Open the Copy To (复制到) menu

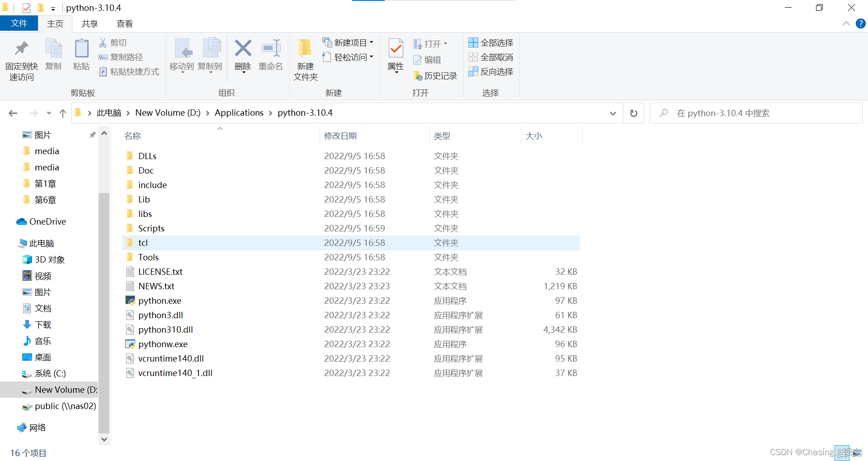(210, 55)
